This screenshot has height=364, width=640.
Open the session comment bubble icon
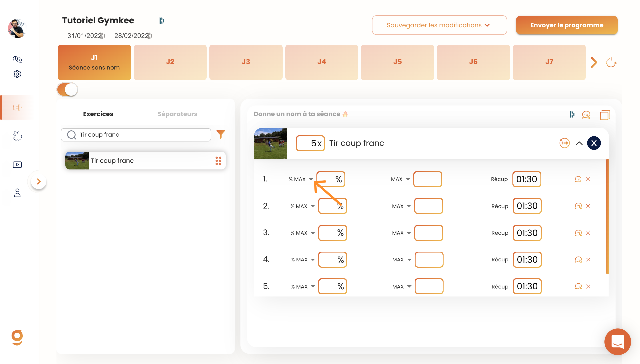[x=586, y=115]
